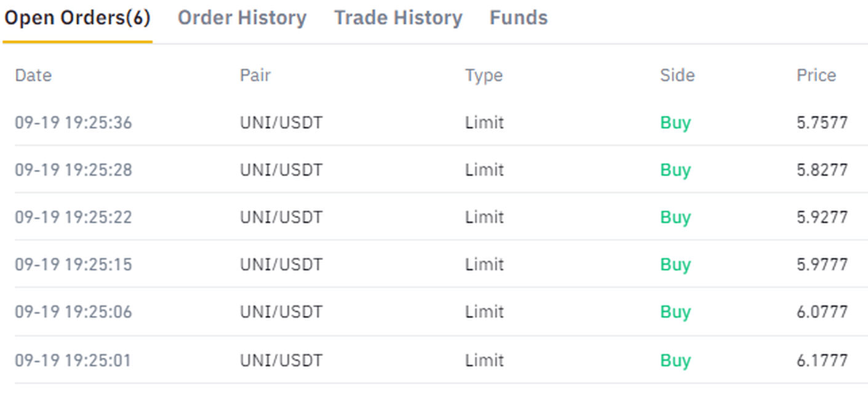Click UNI/USDT pair on the 19:25:01 order
Screen dimensions: 868x396
[x=281, y=360]
